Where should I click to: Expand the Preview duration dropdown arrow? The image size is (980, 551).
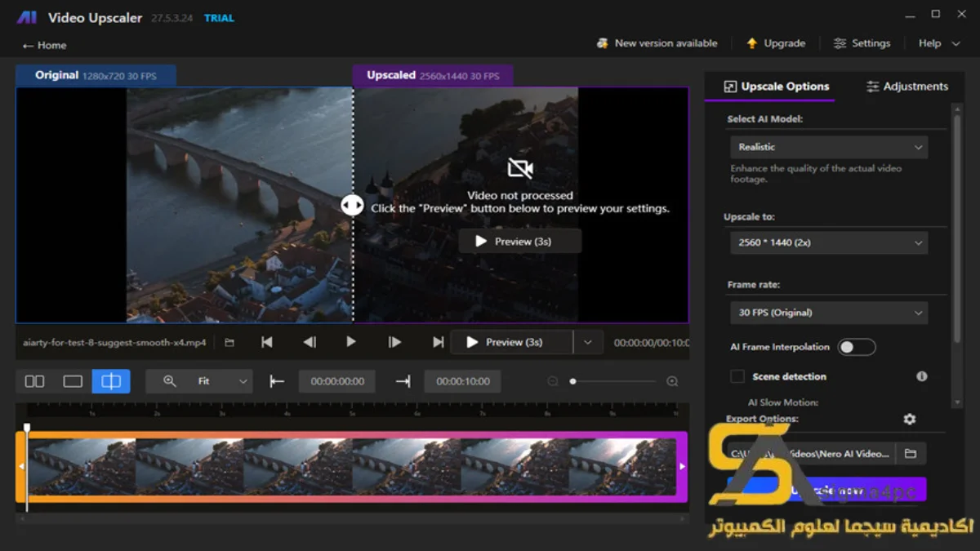(588, 342)
